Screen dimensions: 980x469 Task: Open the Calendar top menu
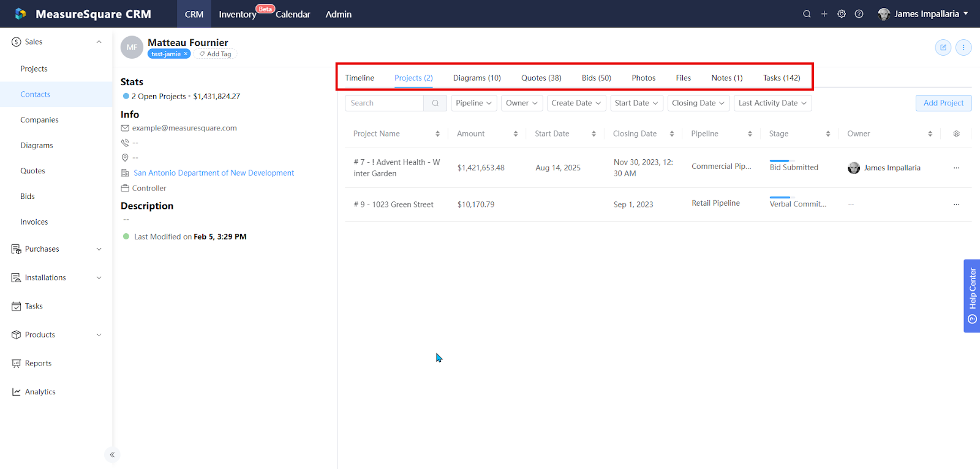pos(293,14)
